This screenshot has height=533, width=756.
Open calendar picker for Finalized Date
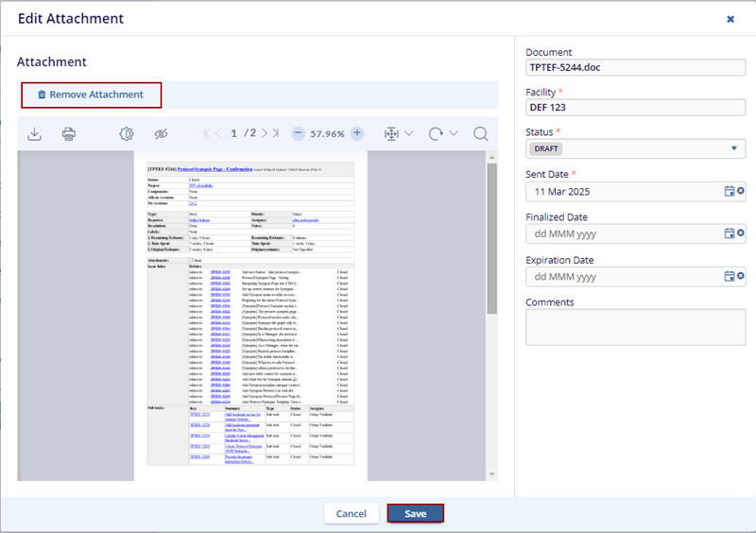point(729,233)
